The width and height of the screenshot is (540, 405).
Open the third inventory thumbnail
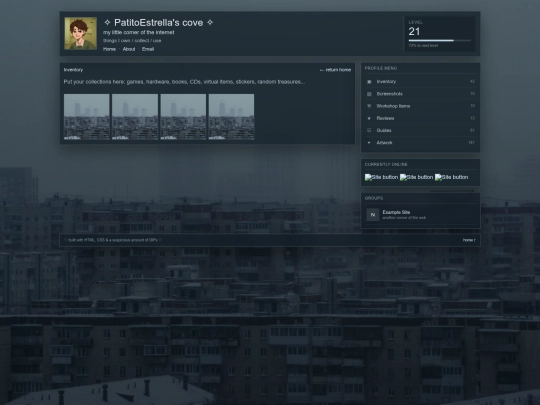pyautogui.click(x=183, y=117)
